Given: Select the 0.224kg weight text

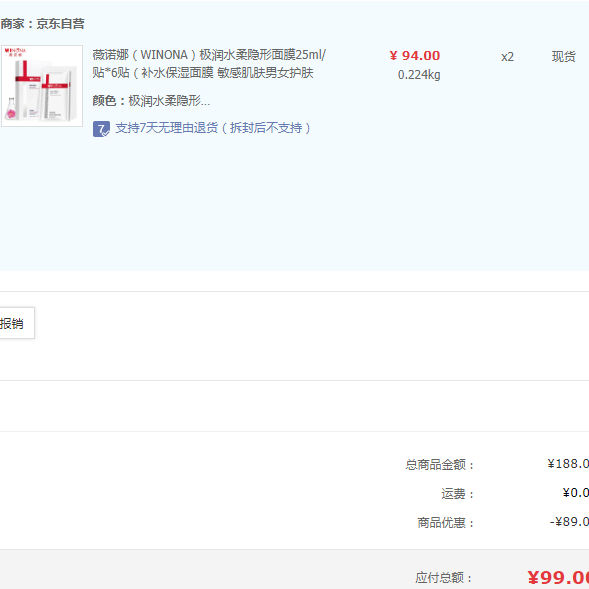Looking at the screenshot, I should click(419, 75).
